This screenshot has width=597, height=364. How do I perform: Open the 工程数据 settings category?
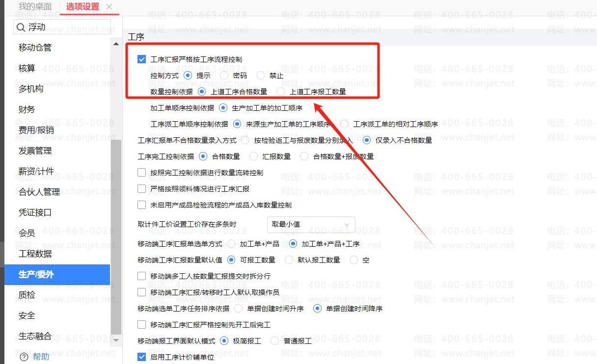[x=35, y=254]
